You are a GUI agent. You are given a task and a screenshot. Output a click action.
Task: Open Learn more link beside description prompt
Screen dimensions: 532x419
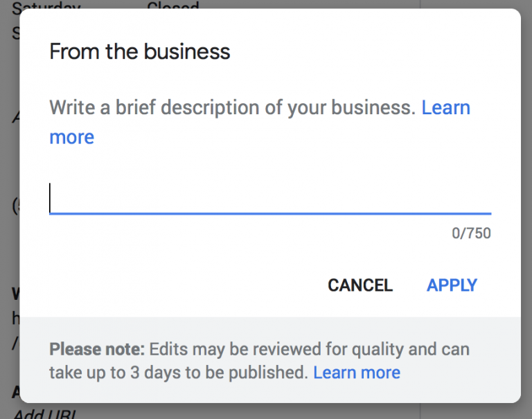point(445,108)
